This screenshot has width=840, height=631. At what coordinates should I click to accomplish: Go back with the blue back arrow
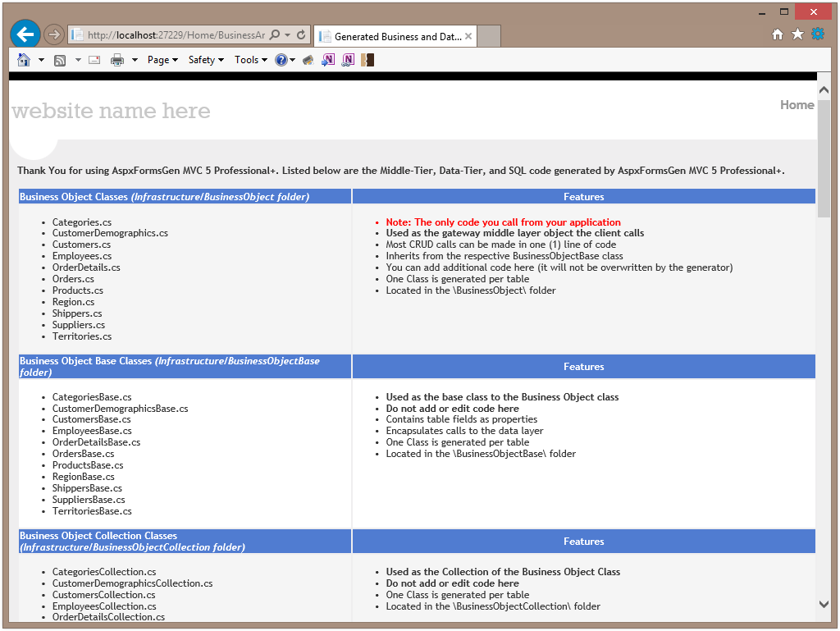coord(25,34)
